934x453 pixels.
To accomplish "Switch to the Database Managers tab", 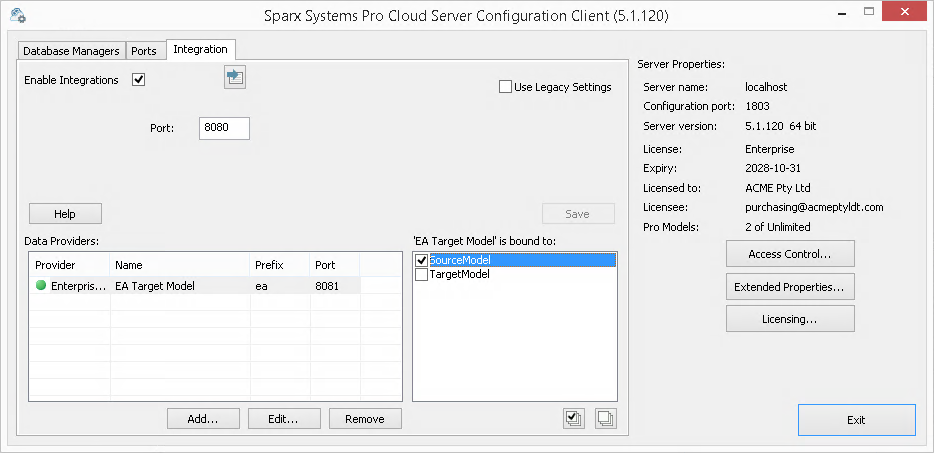I will coord(71,51).
